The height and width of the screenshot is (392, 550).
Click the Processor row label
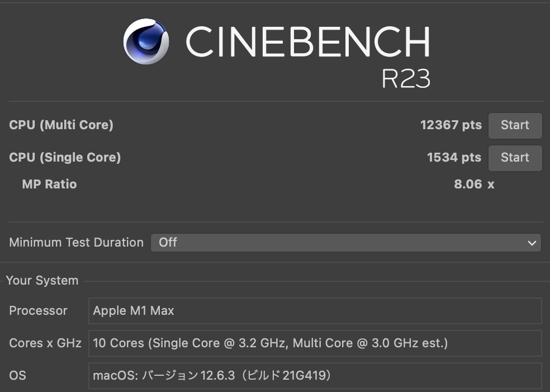point(38,311)
